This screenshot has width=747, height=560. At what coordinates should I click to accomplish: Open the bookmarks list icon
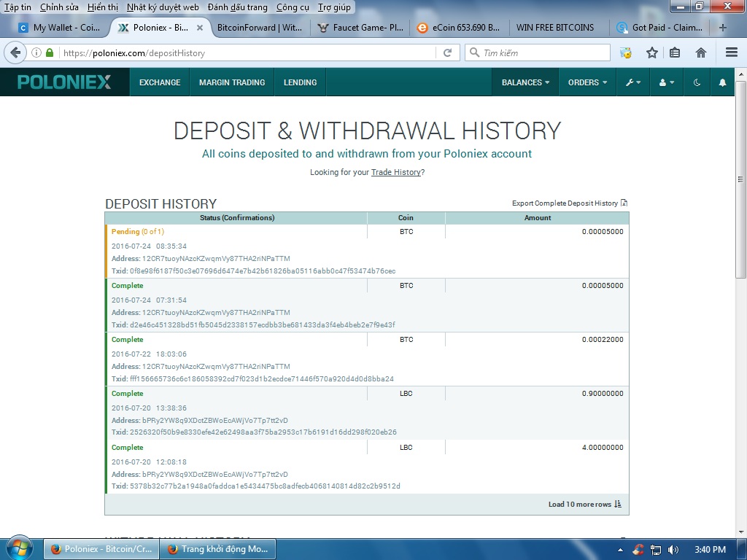coord(675,52)
